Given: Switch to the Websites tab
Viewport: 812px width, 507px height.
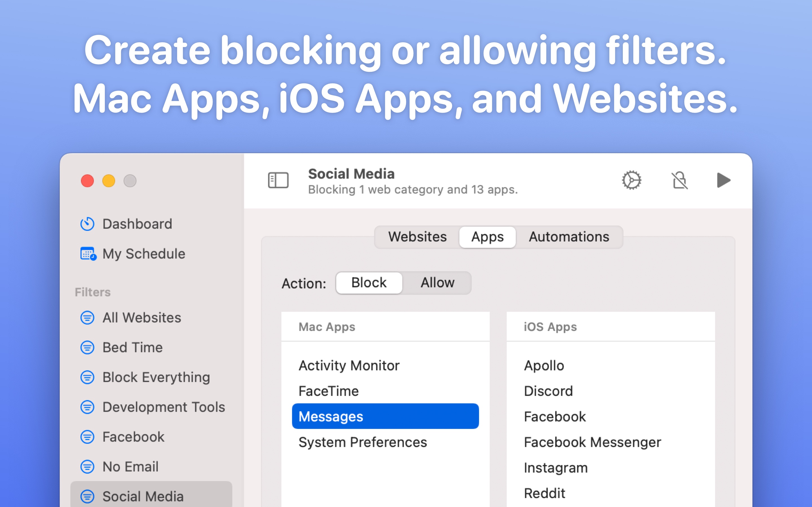Looking at the screenshot, I should click(417, 237).
